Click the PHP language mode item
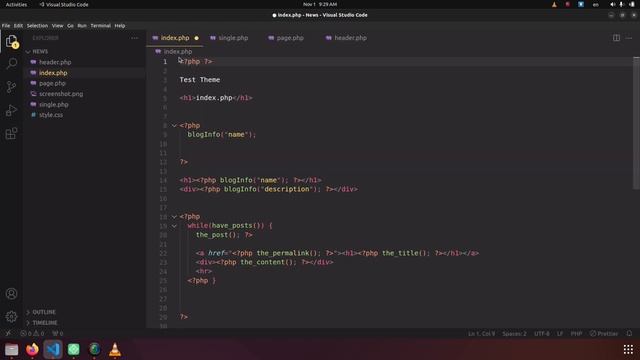The image size is (640, 360). coord(576,333)
